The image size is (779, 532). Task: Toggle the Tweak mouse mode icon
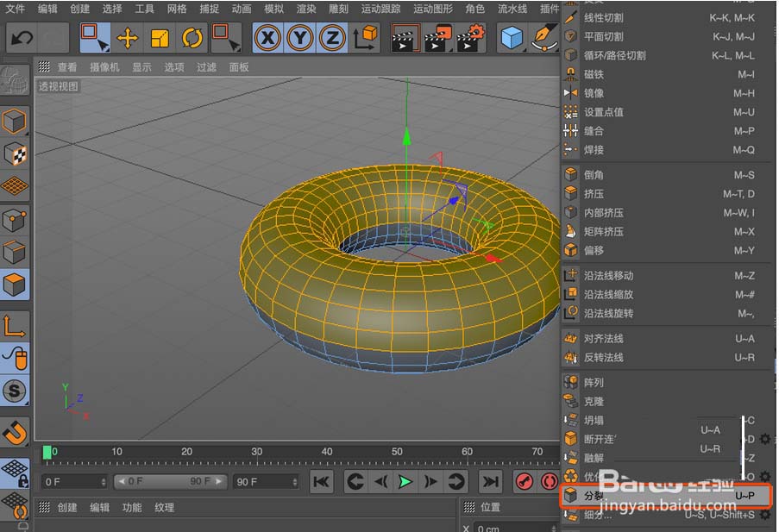click(15, 358)
